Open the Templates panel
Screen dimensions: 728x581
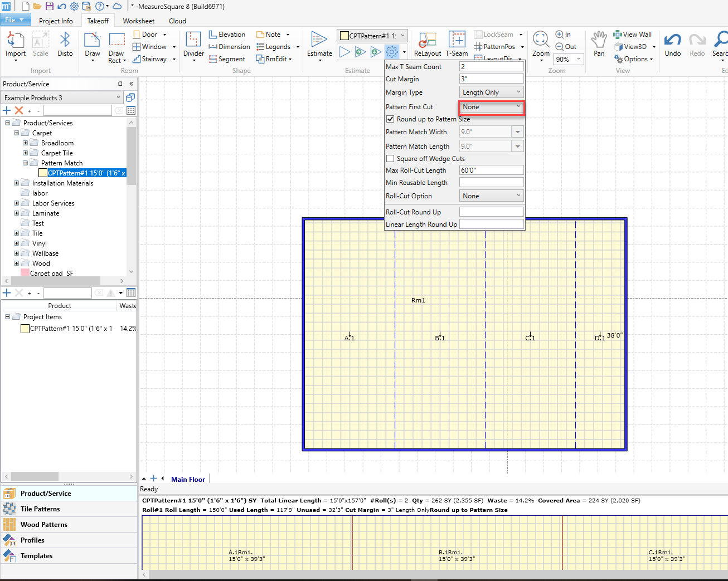(36, 556)
